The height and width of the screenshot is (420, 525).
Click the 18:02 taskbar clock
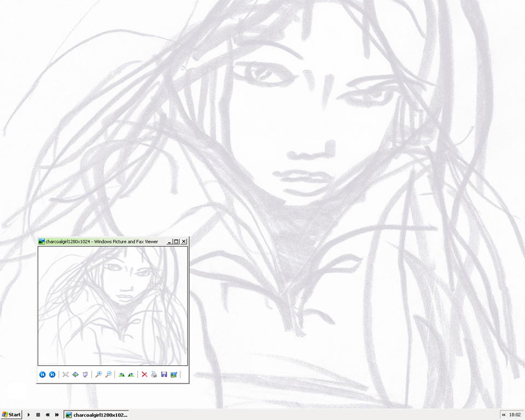[515, 415]
